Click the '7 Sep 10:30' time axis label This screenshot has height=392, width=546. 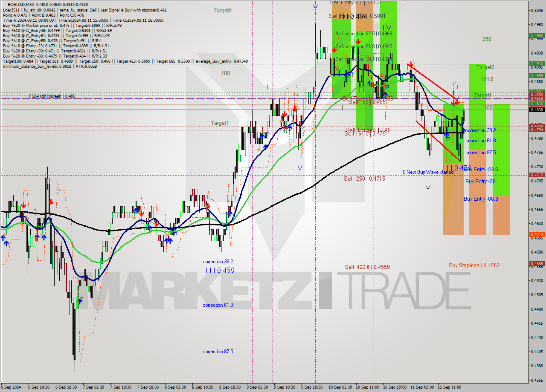[121, 387]
